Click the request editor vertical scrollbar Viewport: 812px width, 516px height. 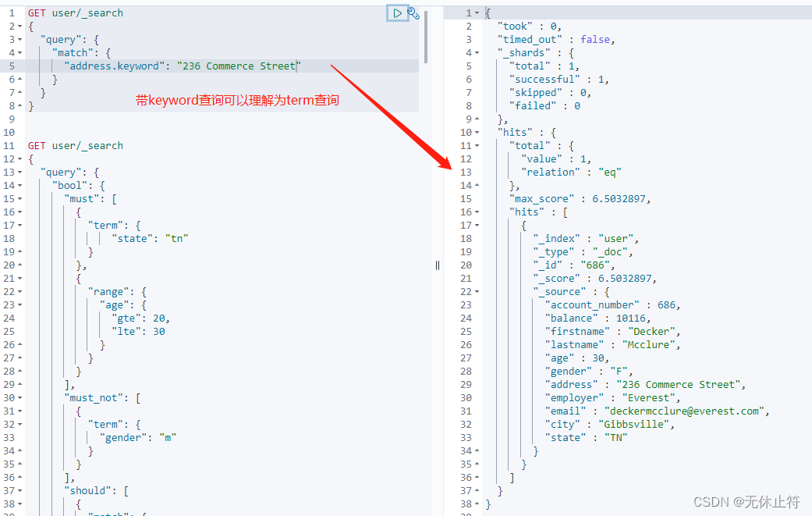[x=426, y=37]
